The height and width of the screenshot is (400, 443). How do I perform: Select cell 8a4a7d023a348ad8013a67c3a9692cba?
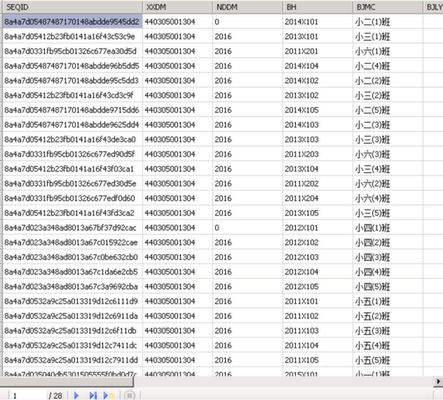[x=73, y=286]
